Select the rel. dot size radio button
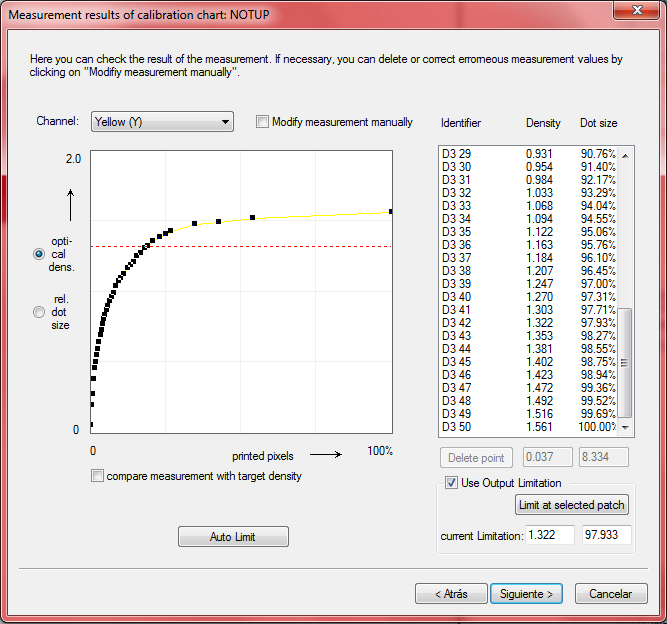This screenshot has height=624, width=667. click(x=40, y=311)
